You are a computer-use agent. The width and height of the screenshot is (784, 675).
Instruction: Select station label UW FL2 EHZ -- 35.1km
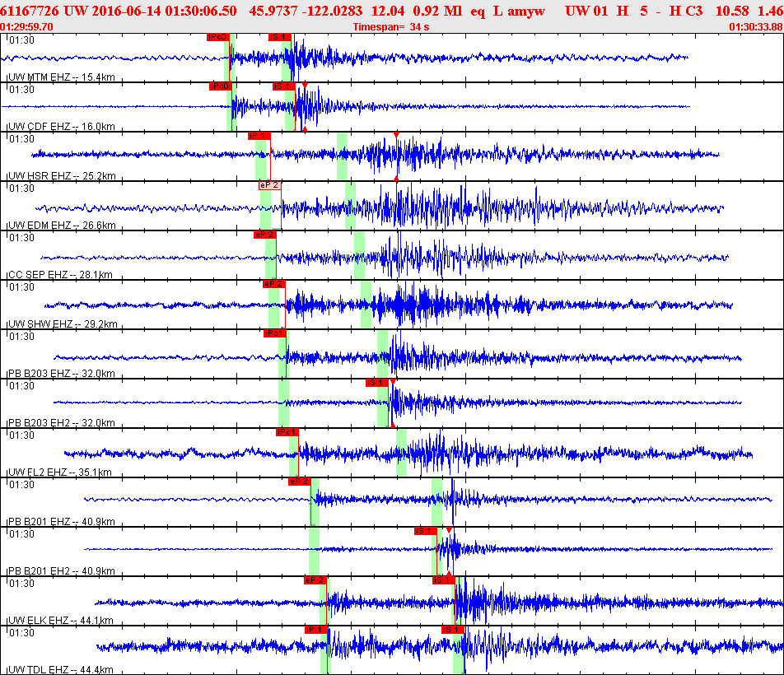pyautogui.click(x=60, y=473)
